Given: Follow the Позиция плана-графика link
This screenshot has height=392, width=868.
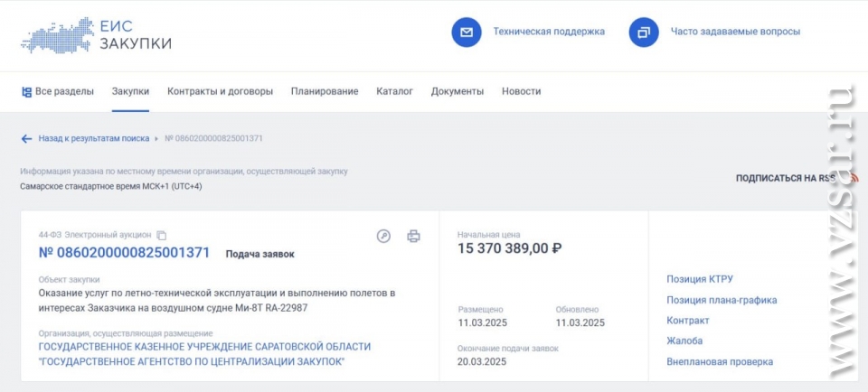Looking at the screenshot, I should click(722, 300).
